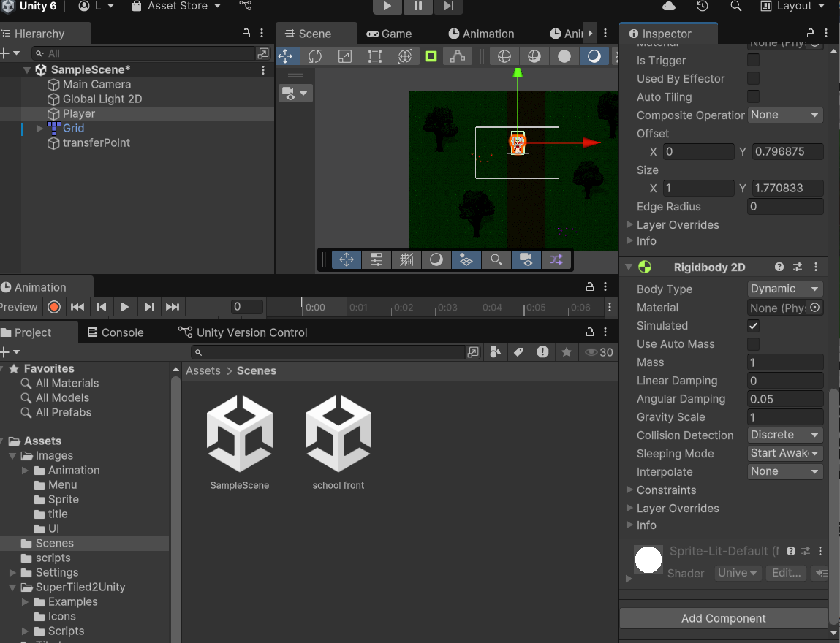
Task: Click Search by Type icon in Project
Action: (x=496, y=351)
